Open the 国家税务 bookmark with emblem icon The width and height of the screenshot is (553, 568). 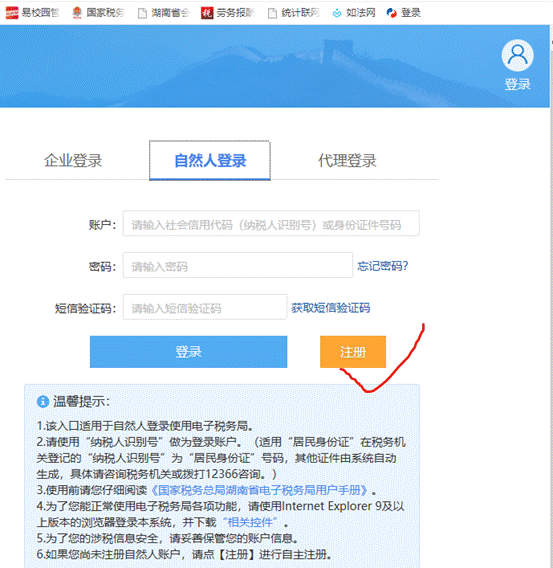[77, 13]
